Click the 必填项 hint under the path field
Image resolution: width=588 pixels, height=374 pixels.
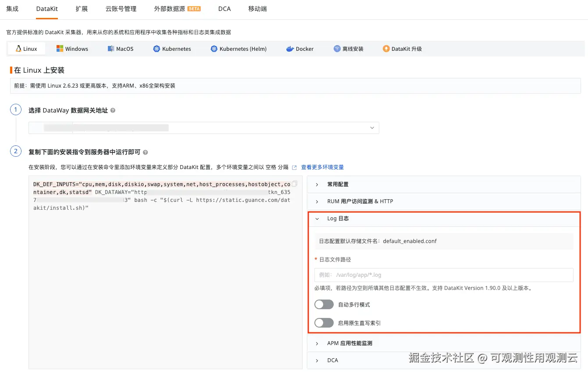[423, 288]
